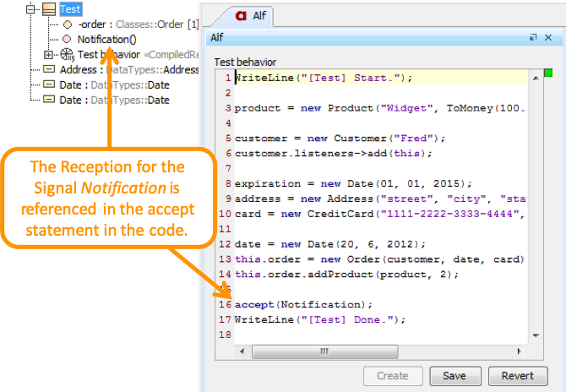Click customer.listeners->add(this) line
The image size is (566, 392).
pyautogui.click(x=334, y=154)
